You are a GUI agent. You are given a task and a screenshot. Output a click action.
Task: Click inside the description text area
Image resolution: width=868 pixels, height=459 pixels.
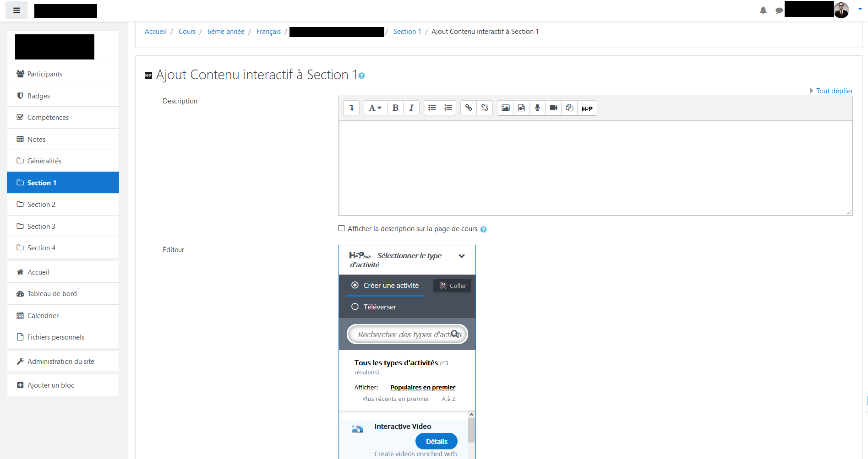595,168
